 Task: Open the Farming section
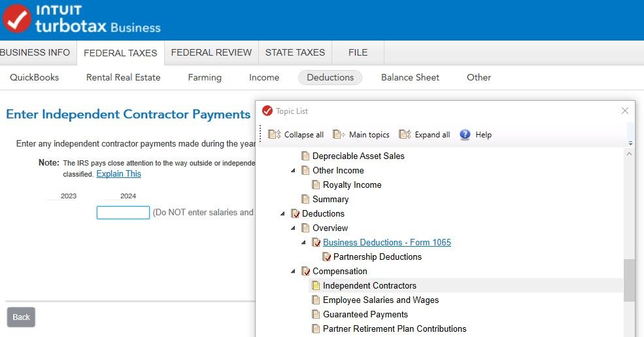click(205, 77)
